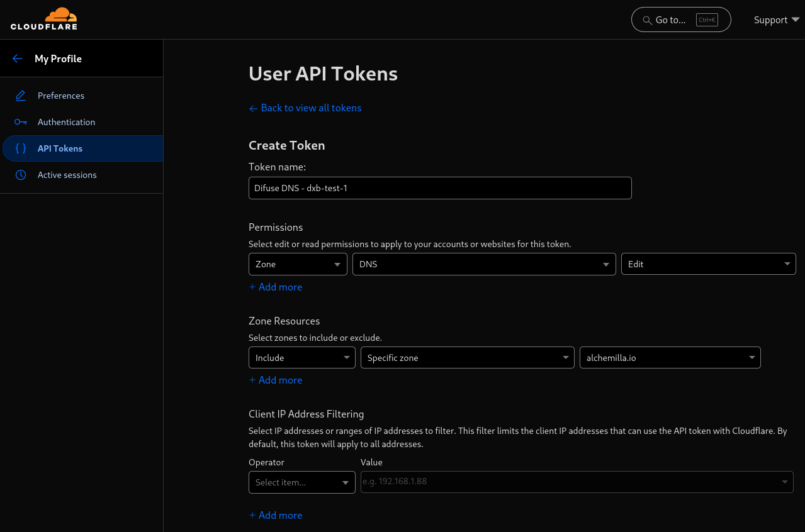Image resolution: width=805 pixels, height=532 pixels.
Task: Click the User API Tokens heading
Action: [x=324, y=74]
